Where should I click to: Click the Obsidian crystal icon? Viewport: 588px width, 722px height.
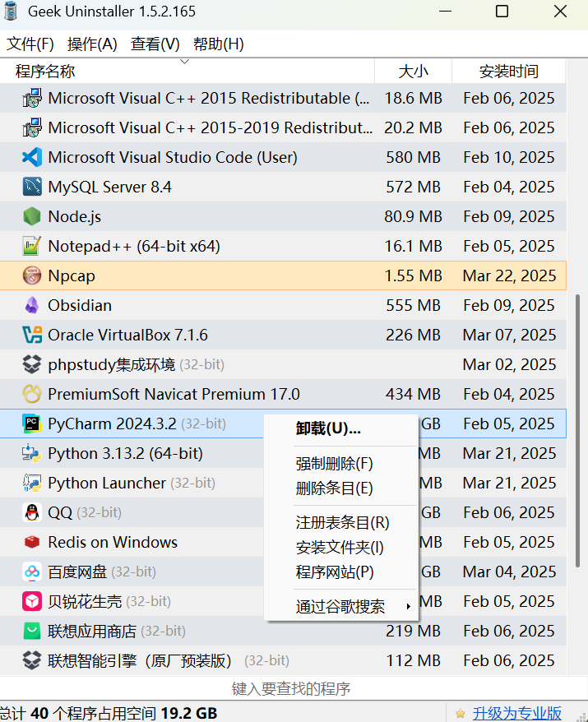[32, 305]
